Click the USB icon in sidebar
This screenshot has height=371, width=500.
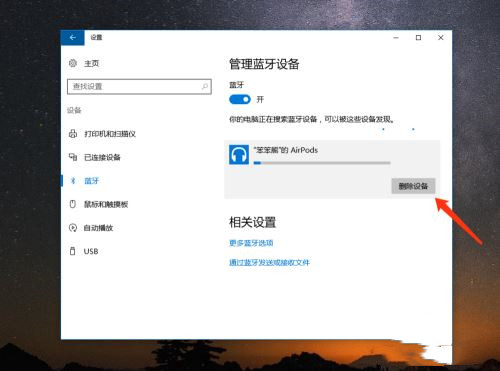click(x=72, y=251)
